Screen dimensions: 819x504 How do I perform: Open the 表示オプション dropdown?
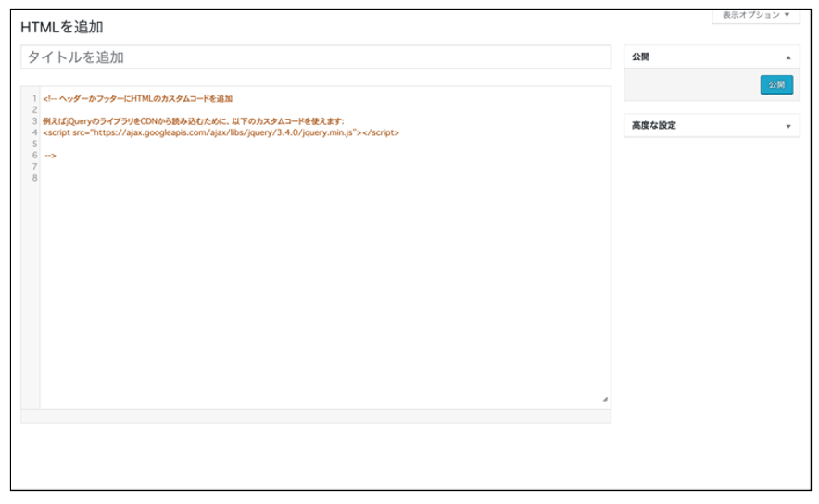[755, 16]
